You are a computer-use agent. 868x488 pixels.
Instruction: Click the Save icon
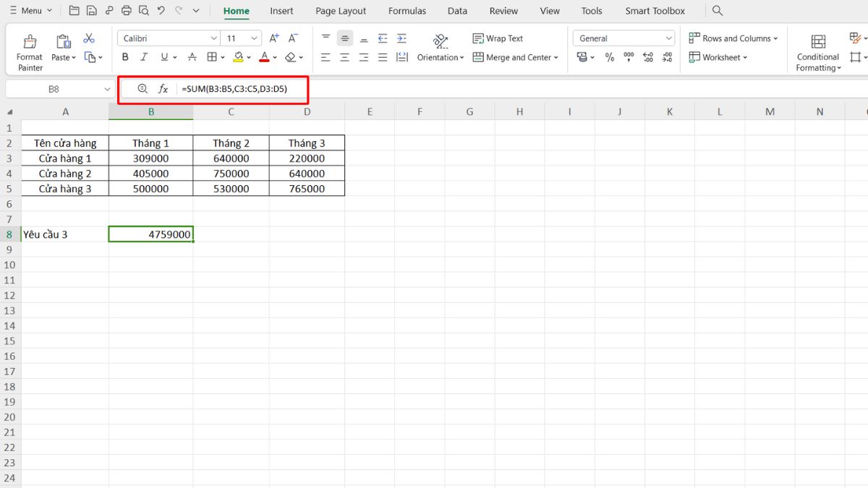tap(90, 10)
